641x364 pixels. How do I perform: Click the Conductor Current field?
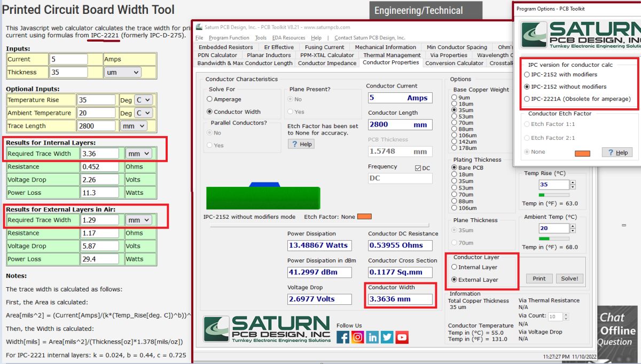pyautogui.click(x=400, y=98)
